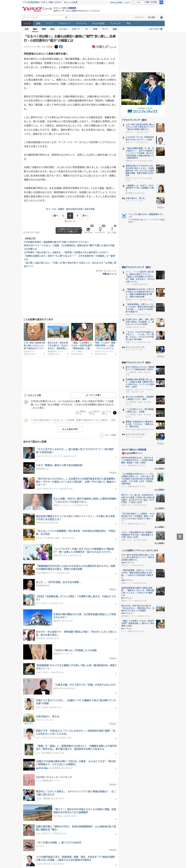The image size is (186, 868).
Task: Open the 有料 tab
Action: 129,24
